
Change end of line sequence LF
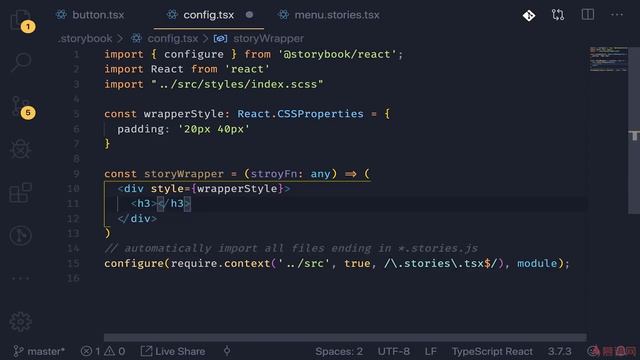431,351
